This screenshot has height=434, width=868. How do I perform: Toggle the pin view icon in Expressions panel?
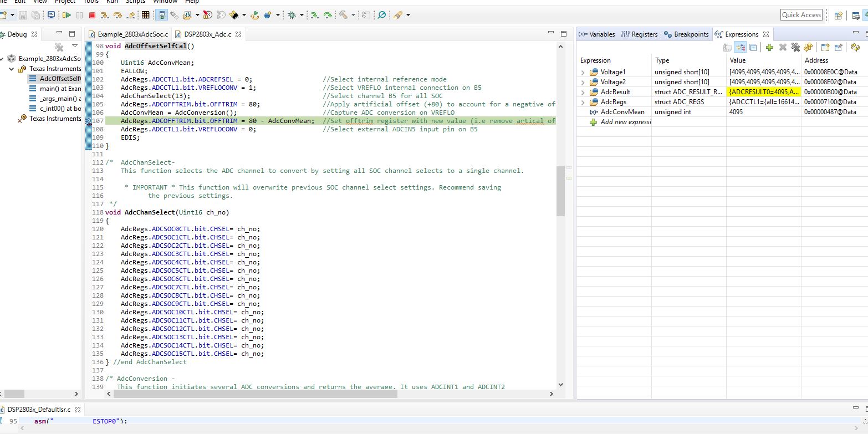[838, 48]
